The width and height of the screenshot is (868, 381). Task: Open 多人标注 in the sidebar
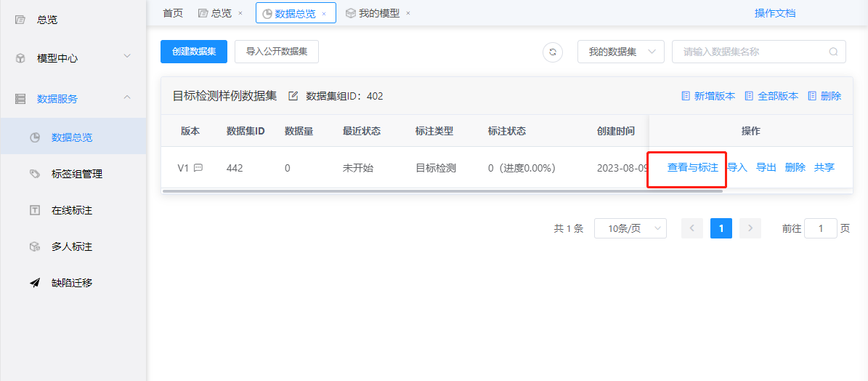point(73,247)
